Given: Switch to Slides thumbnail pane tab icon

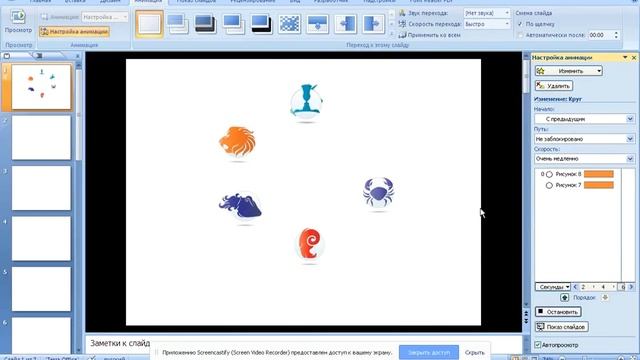Looking at the screenshot, I should point(7,56).
